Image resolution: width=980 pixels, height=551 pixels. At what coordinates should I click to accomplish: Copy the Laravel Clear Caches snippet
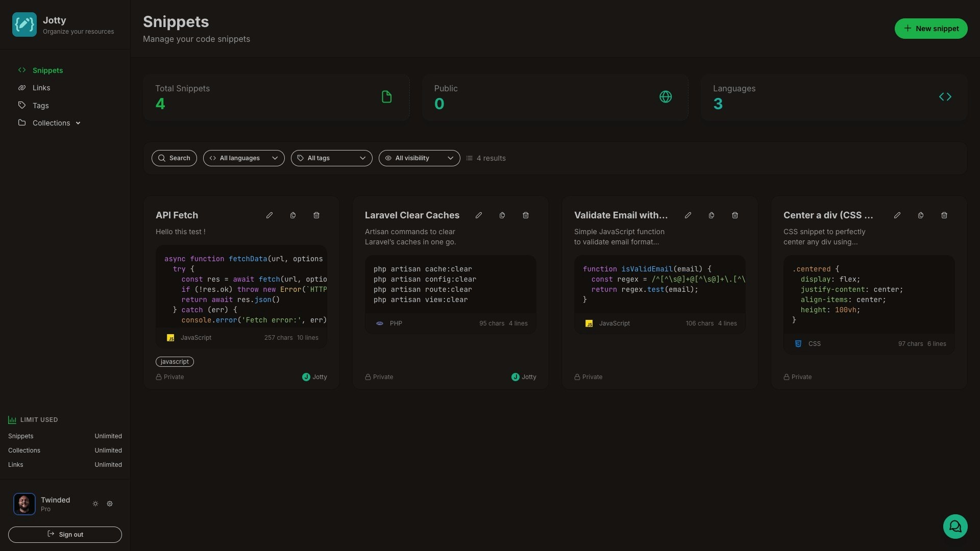click(x=502, y=215)
